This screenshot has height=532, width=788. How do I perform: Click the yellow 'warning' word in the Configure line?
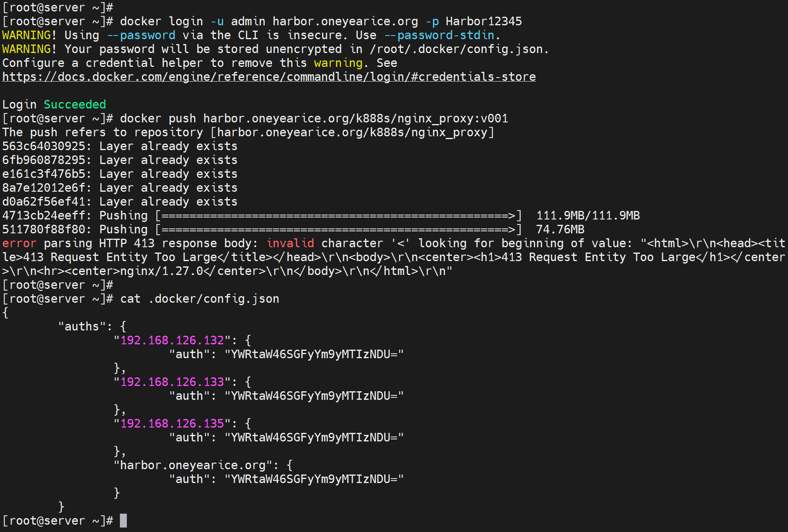click(x=338, y=63)
